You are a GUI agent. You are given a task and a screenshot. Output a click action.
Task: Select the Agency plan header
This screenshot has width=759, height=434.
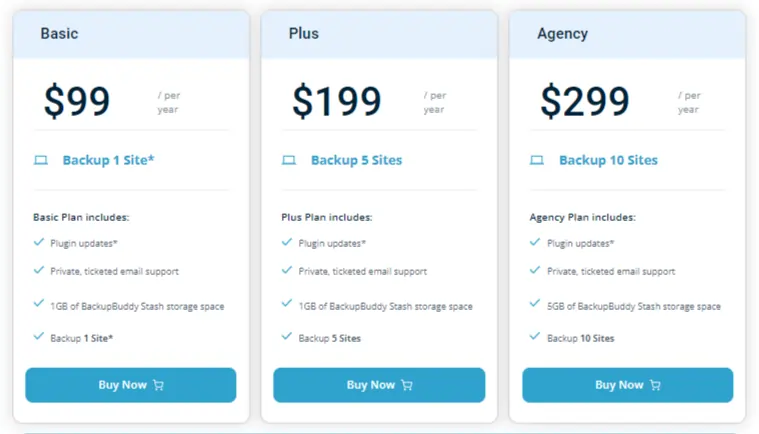[627, 34]
